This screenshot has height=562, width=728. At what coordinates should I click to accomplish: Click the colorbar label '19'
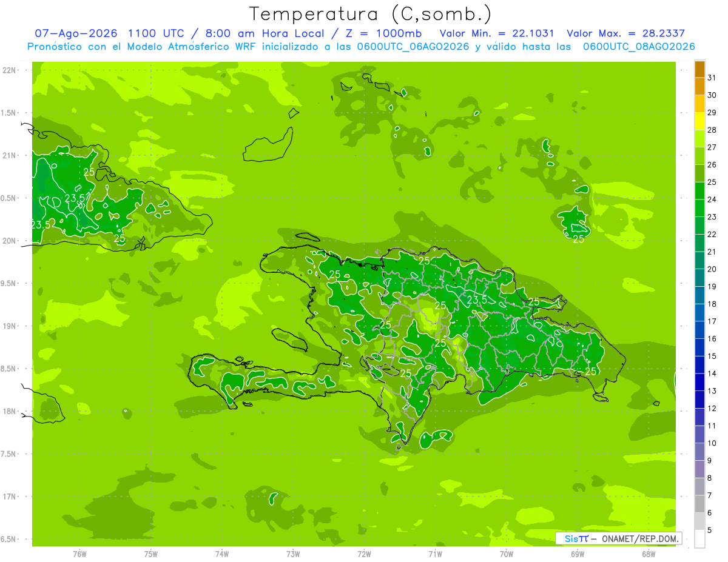[712, 286]
